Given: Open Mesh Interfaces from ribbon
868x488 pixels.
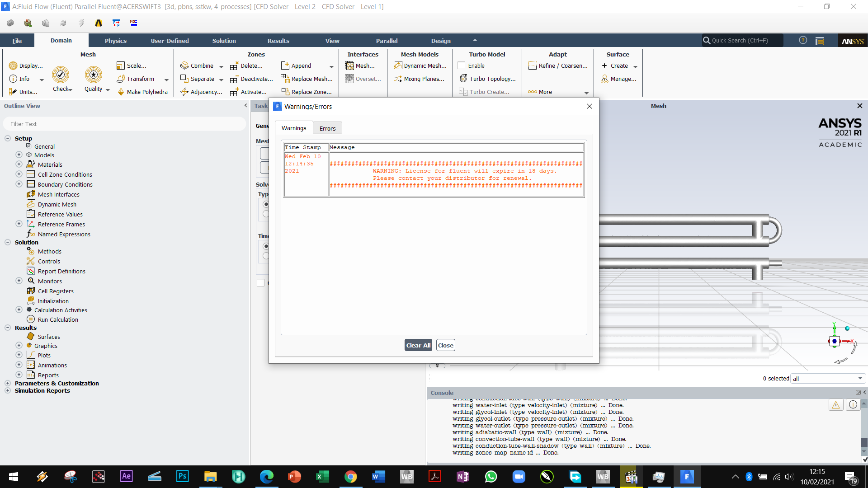Looking at the screenshot, I should click(x=360, y=66).
